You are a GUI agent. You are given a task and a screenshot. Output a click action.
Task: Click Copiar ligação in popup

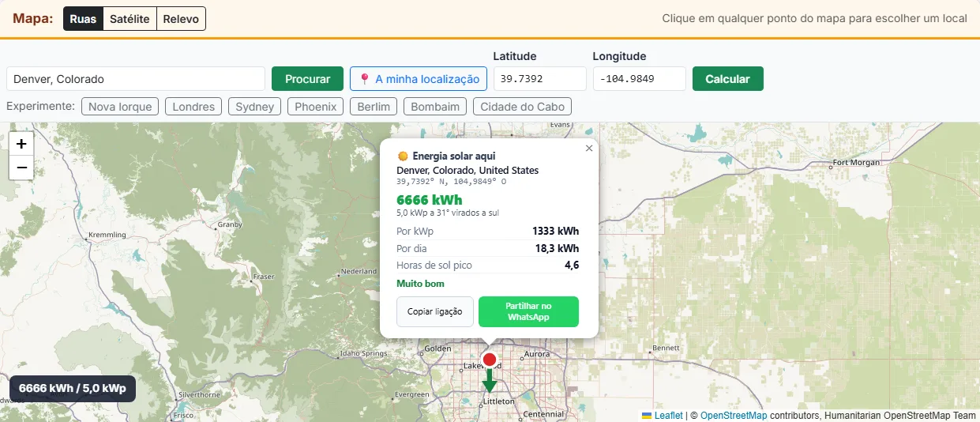pyautogui.click(x=435, y=311)
